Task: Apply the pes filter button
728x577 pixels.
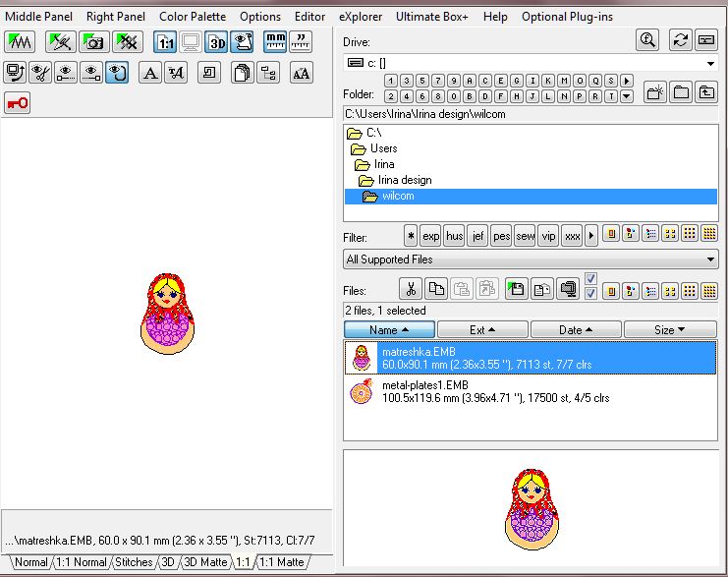Action: (x=501, y=236)
